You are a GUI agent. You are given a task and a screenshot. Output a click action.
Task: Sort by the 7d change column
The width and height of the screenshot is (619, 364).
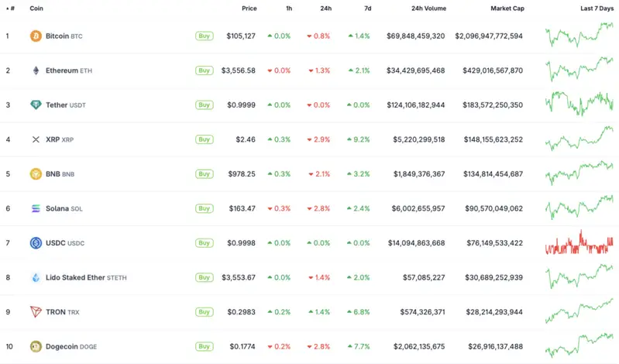point(367,9)
